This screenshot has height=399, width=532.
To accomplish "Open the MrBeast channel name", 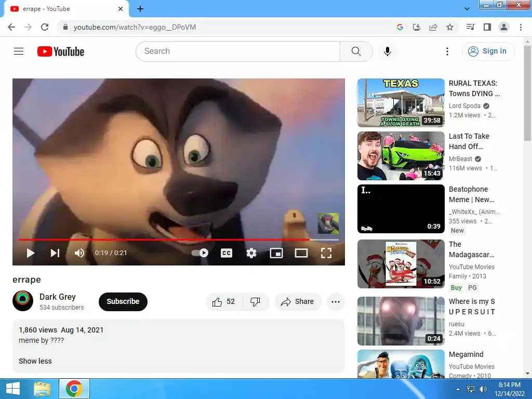I will [460, 159].
